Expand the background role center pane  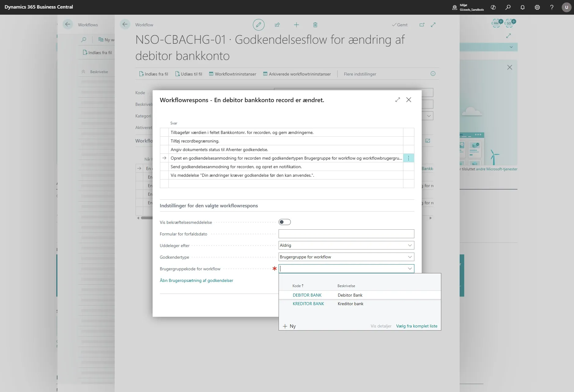(509, 36)
